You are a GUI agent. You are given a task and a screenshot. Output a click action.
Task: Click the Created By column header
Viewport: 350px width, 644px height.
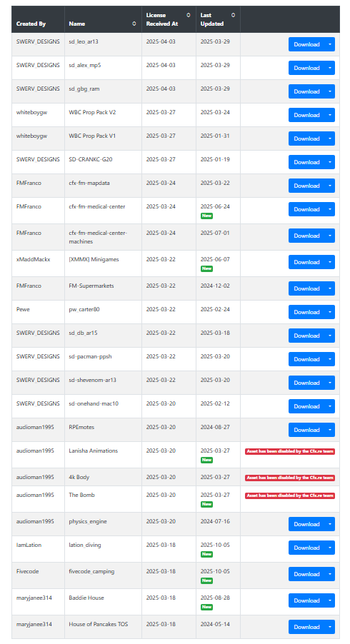[x=31, y=24]
